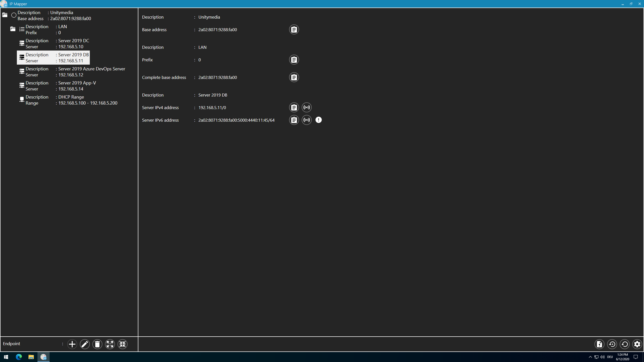The height and width of the screenshot is (362, 644).
Task: Undo the last change
Action: [x=625, y=344]
